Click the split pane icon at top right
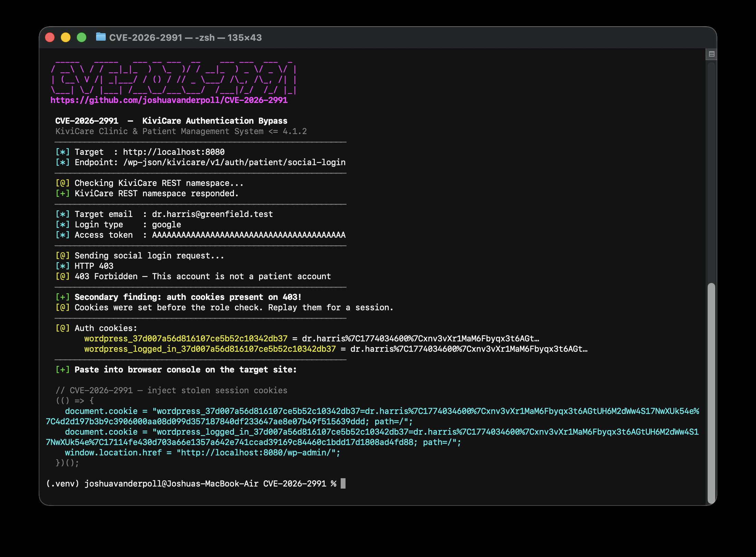756x557 pixels. (711, 54)
